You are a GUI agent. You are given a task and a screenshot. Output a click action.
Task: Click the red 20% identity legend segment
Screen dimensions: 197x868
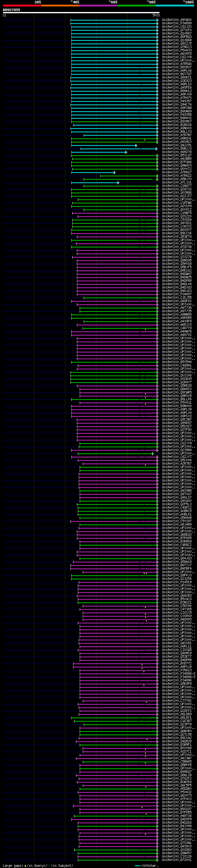(x=22, y=6)
